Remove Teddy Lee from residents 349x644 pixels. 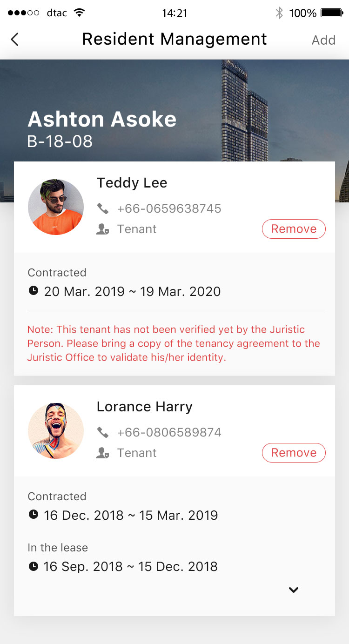point(294,229)
